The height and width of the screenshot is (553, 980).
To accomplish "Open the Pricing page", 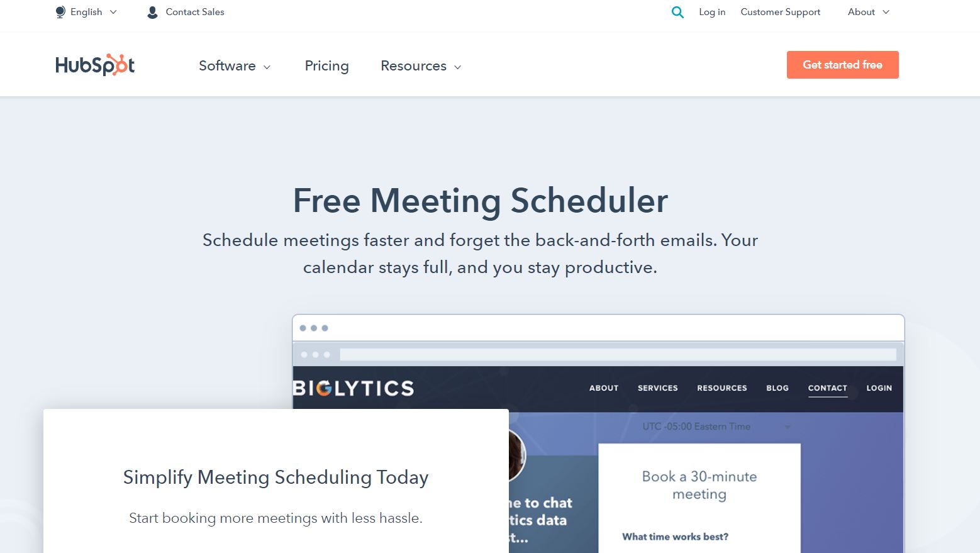I will 326,66.
